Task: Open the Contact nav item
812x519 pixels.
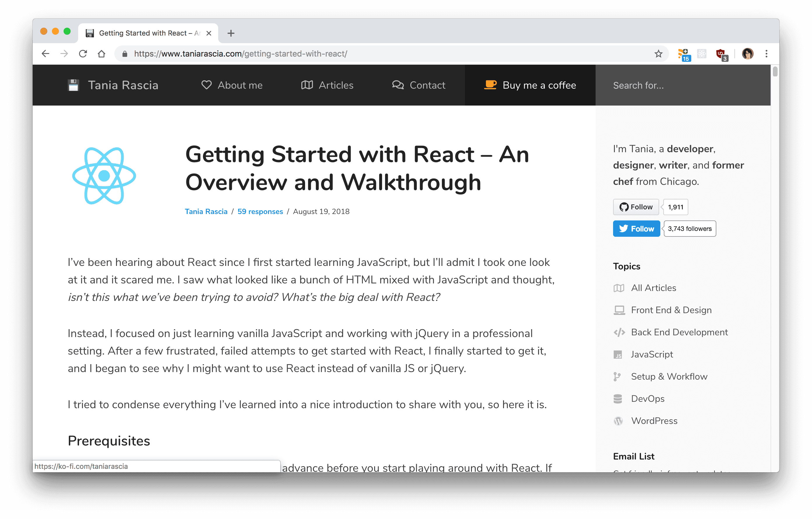Action: click(x=419, y=85)
